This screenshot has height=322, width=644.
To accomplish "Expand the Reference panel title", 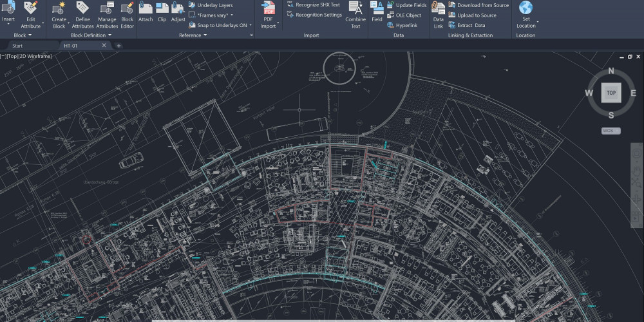I will [x=193, y=35].
